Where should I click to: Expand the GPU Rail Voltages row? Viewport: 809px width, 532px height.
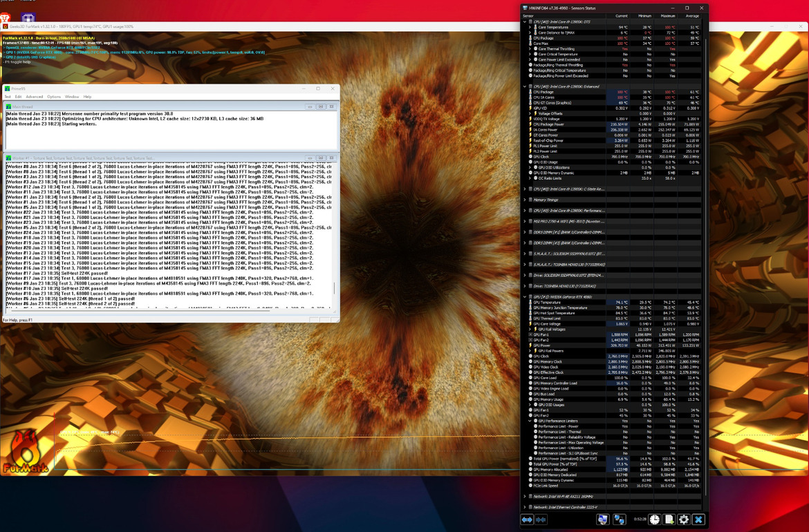(x=530, y=330)
